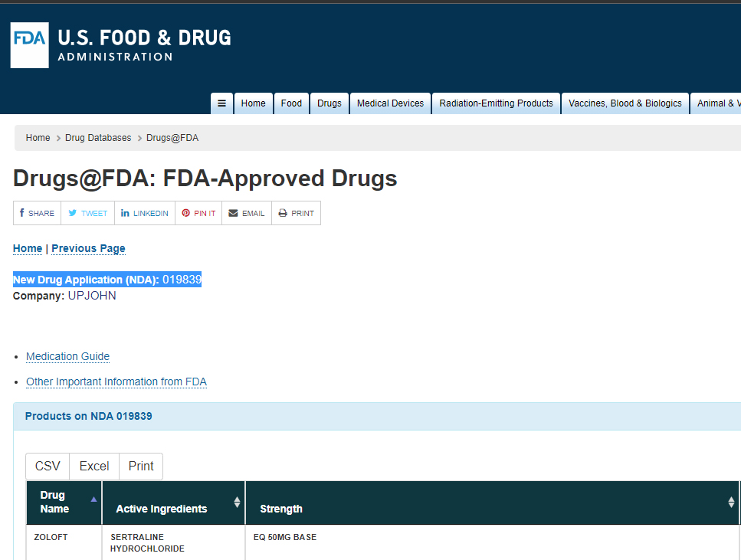Image resolution: width=741 pixels, height=560 pixels.
Task: Go to Home in breadcrumb
Action: 38,138
